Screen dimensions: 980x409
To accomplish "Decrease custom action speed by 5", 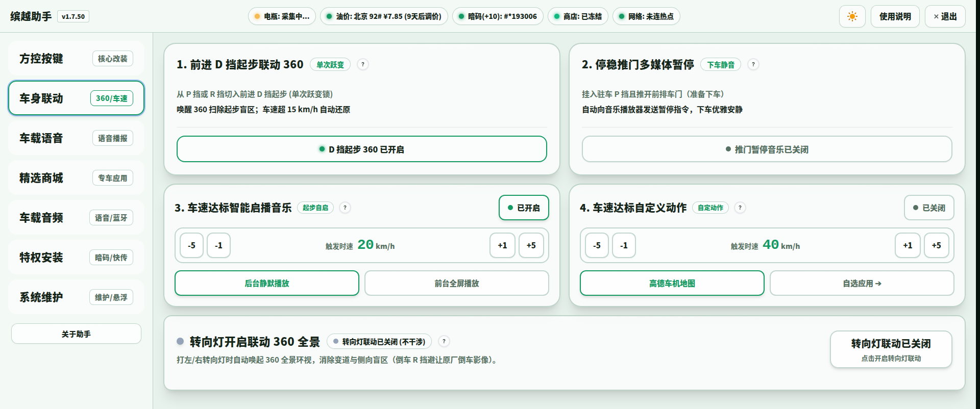I will (x=597, y=245).
